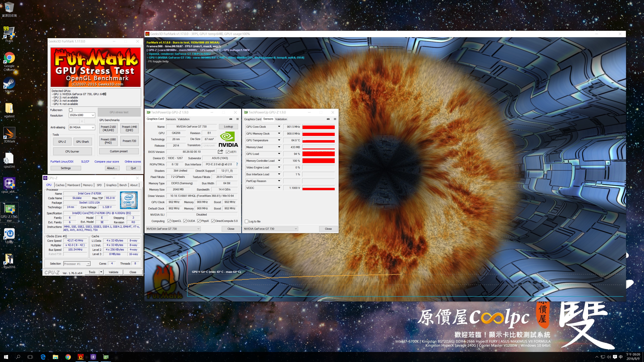
Task: Open the Action Center notification icon
Action: tap(615, 357)
